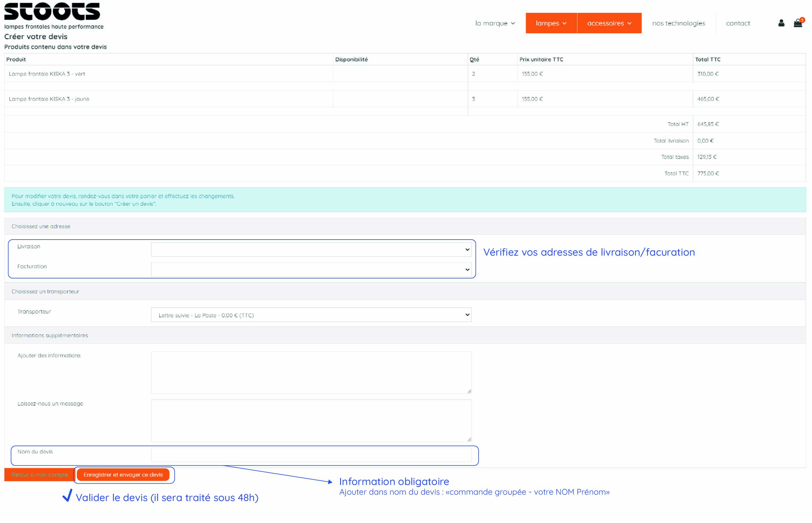Screen dimensions: 812x523
Task: Click the Total livraison value '0,00 €'
Action: click(705, 141)
